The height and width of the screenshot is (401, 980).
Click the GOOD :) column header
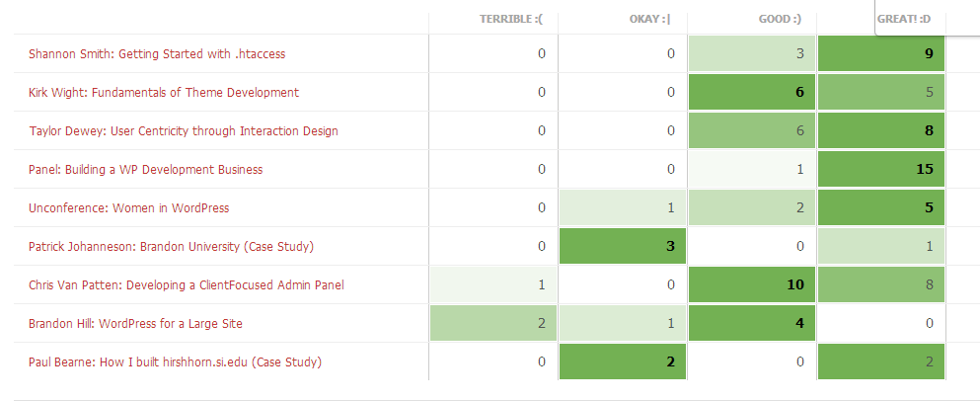[x=780, y=19]
